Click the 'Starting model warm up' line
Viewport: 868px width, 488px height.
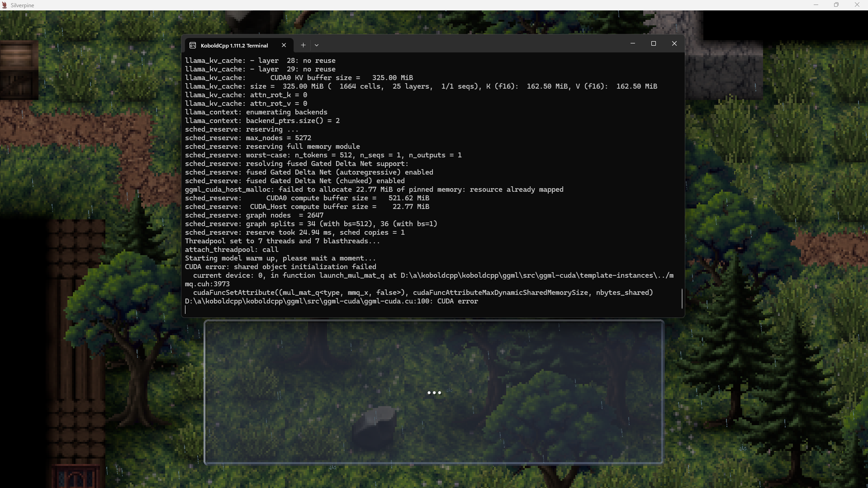[280, 258]
